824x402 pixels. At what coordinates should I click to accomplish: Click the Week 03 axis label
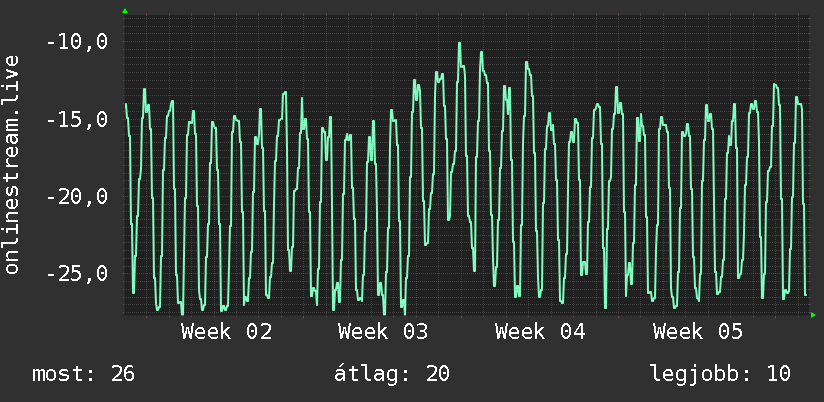pyautogui.click(x=383, y=332)
